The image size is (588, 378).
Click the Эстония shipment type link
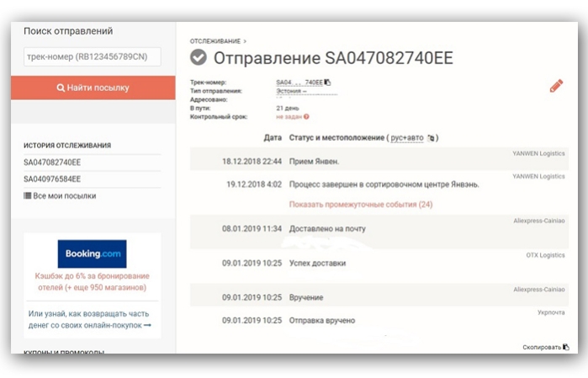[x=291, y=91]
